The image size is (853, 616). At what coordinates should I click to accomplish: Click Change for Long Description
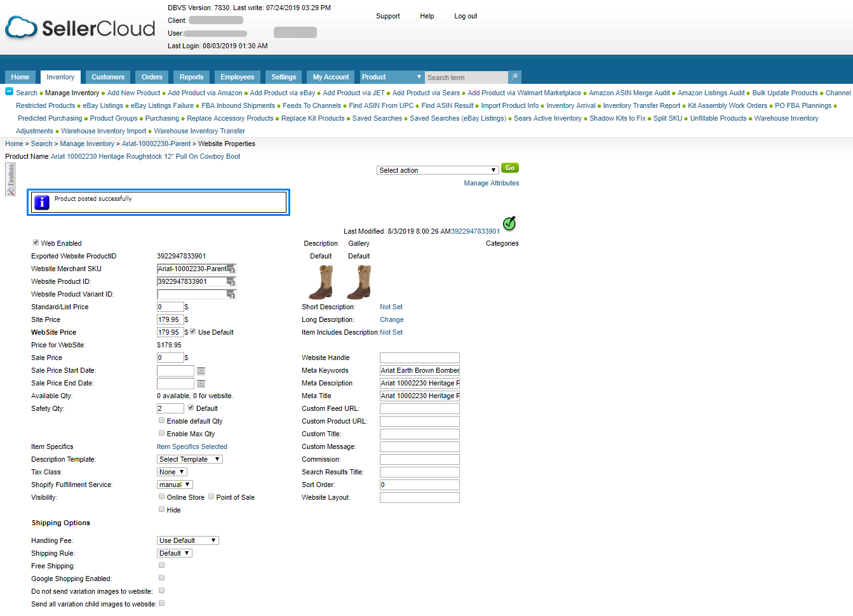(x=392, y=319)
